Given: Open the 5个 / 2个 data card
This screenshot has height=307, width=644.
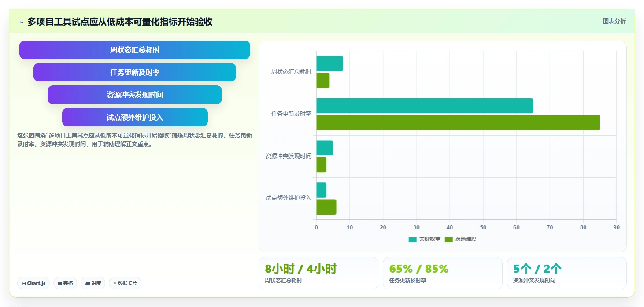Looking at the screenshot, I should (567, 273).
